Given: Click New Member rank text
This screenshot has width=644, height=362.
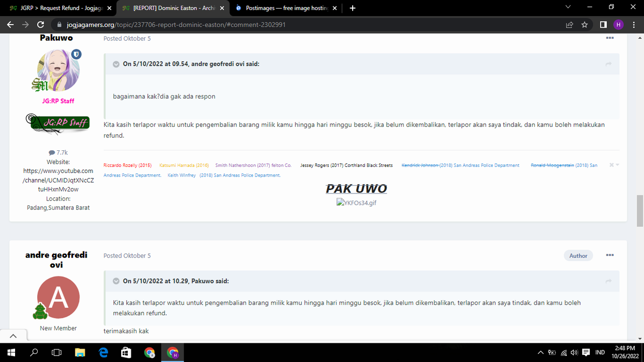Looking at the screenshot, I should (58, 328).
